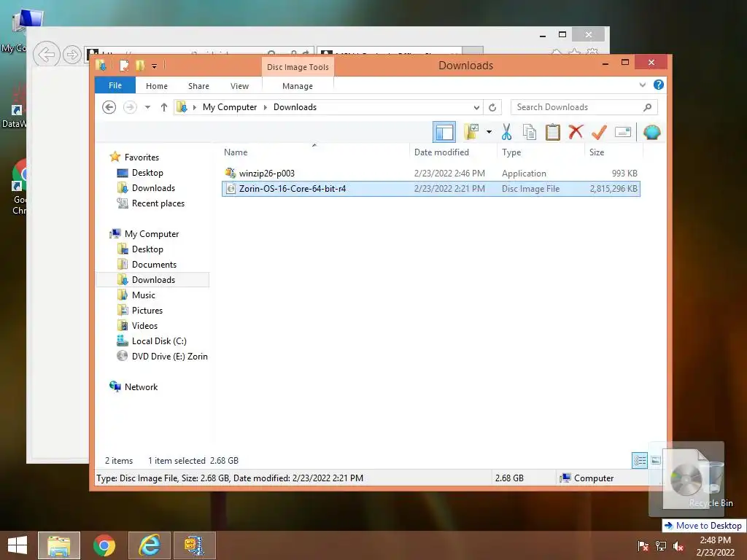Open Videos folder in navigation pane
The height and width of the screenshot is (560, 747).
[x=144, y=326]
